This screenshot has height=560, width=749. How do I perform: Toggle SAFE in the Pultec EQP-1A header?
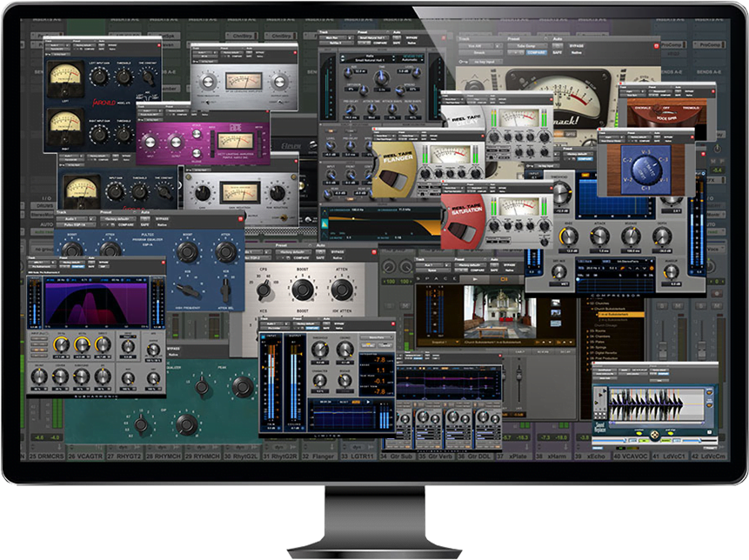click(x=144, y=224)
